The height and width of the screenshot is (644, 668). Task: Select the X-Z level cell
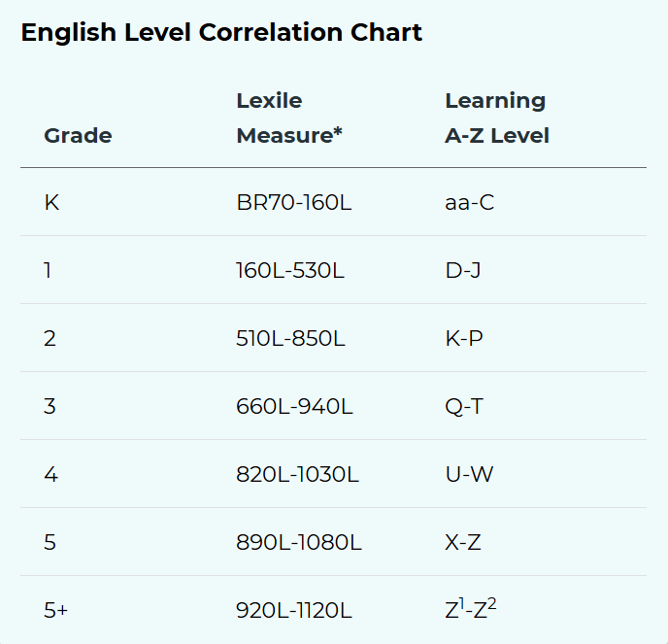pyautogui.click(x=463, y=542)
